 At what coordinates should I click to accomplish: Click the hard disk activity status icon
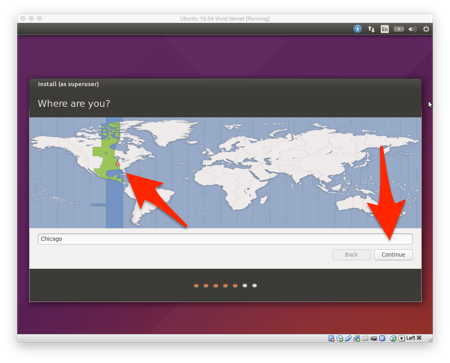[331, 338]
